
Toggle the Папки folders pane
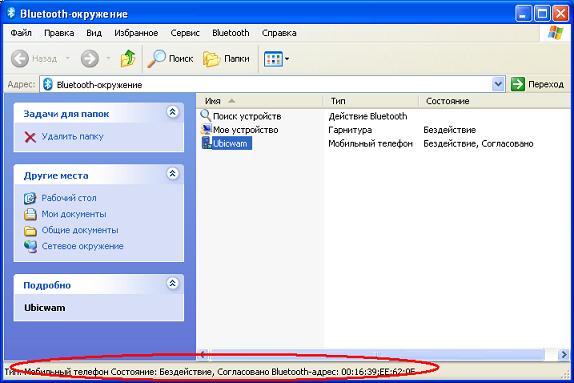[226, 59]
